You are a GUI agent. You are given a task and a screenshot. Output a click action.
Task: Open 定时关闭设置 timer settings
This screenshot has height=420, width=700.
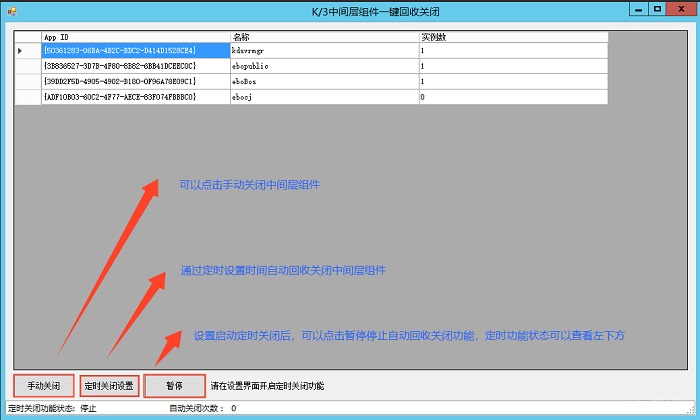[109, 386]
